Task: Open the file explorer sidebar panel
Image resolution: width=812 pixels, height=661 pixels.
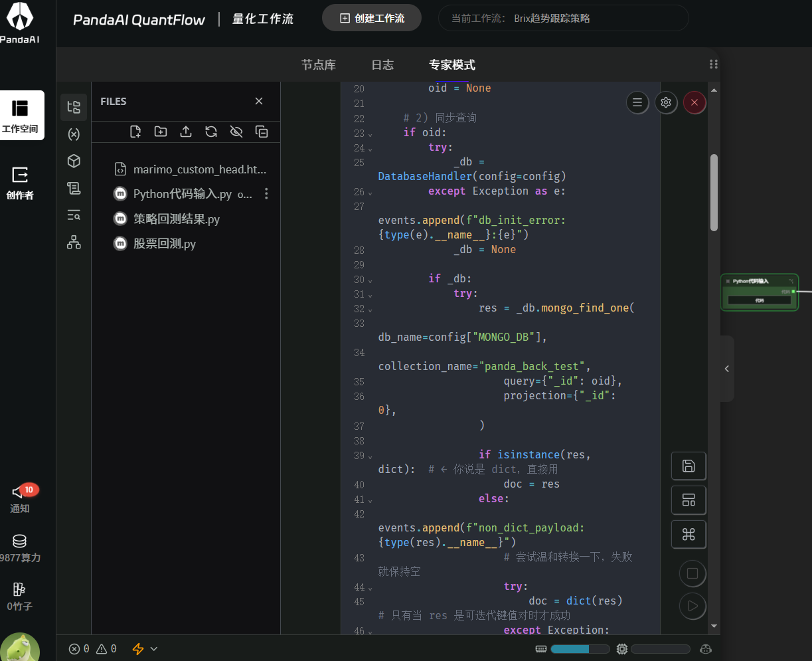Action: (x=74, y=107)
